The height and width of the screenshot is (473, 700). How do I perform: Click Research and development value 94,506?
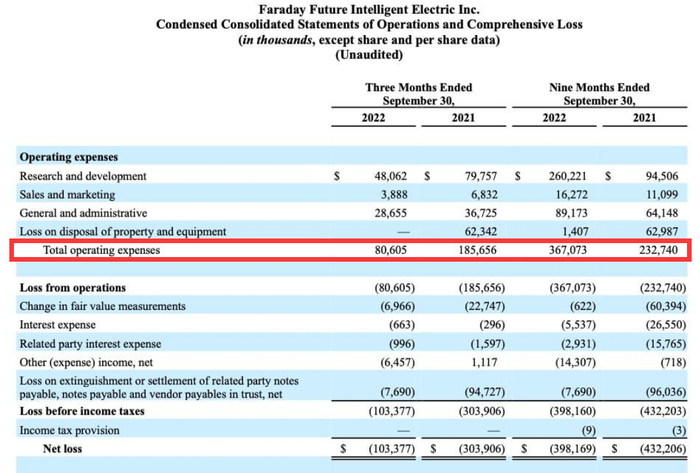(662, 176)
